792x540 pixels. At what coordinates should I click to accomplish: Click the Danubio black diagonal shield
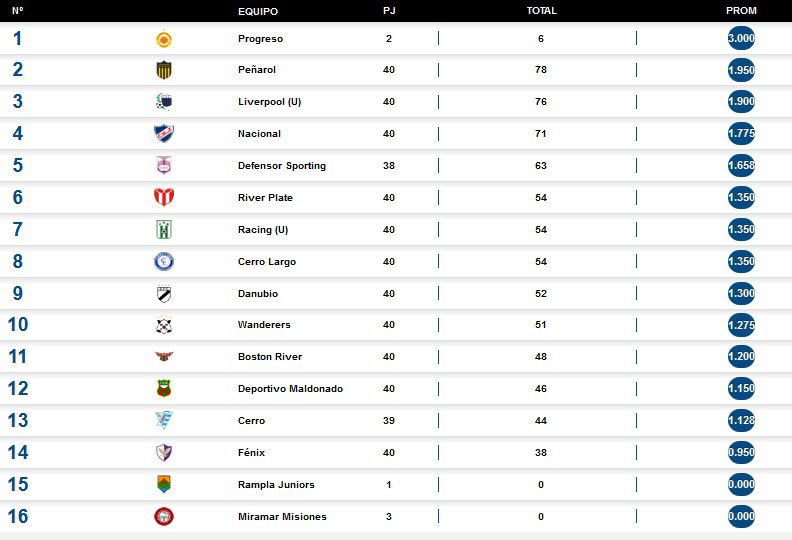[x=164, y=294]
